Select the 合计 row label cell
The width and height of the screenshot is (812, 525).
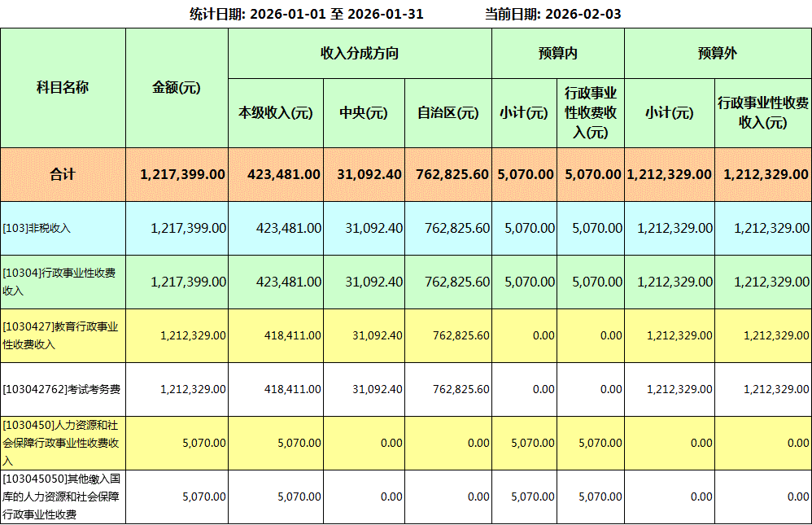(63, 174)
